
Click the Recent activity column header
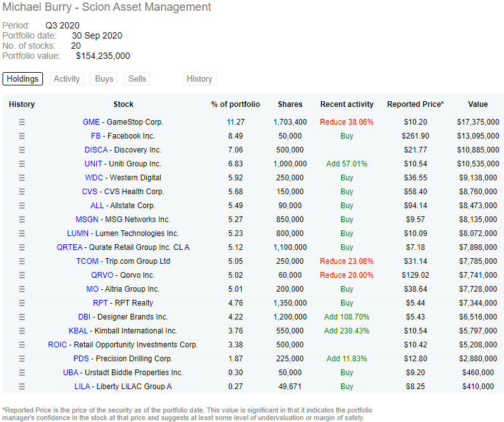point(347,104)
